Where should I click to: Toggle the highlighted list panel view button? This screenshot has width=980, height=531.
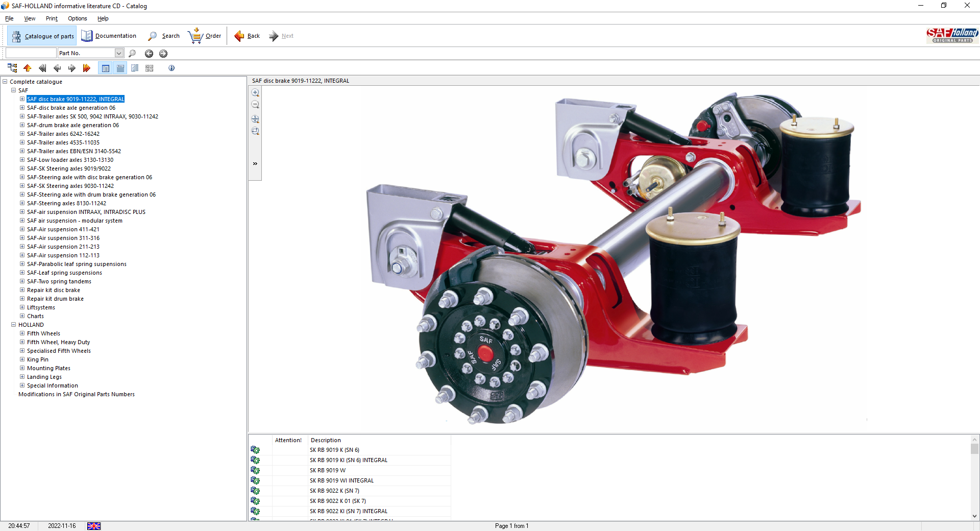[x=106, y=68]
